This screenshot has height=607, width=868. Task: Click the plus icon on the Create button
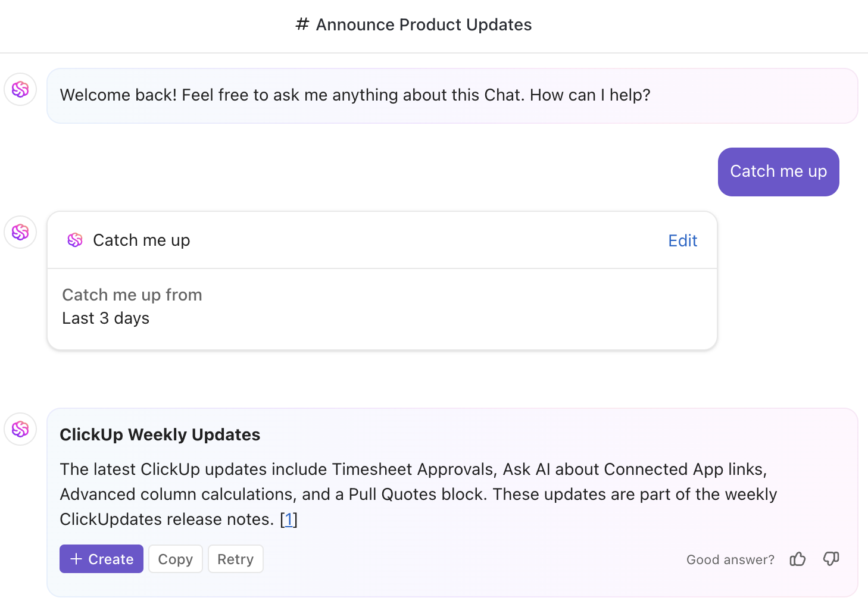pos(76,559)
